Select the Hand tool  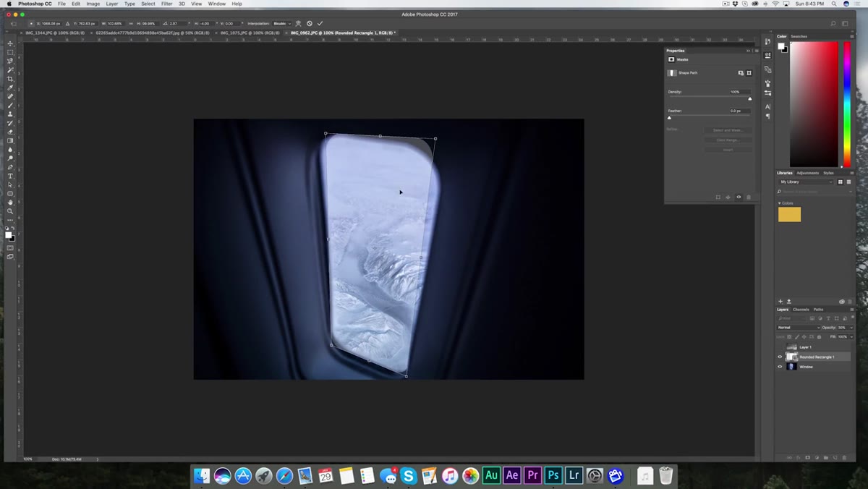click(10, 203)
